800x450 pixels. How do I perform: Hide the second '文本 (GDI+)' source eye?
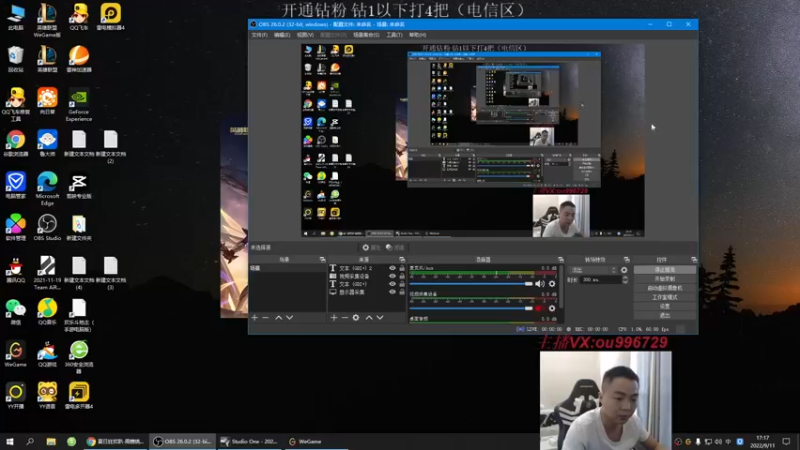[x=392, y=284]
